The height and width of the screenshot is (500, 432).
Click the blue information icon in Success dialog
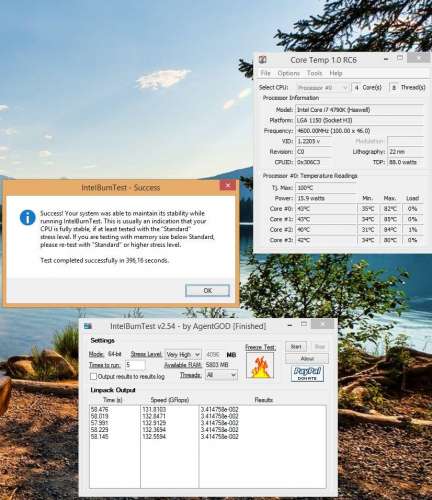pos(27,218)
